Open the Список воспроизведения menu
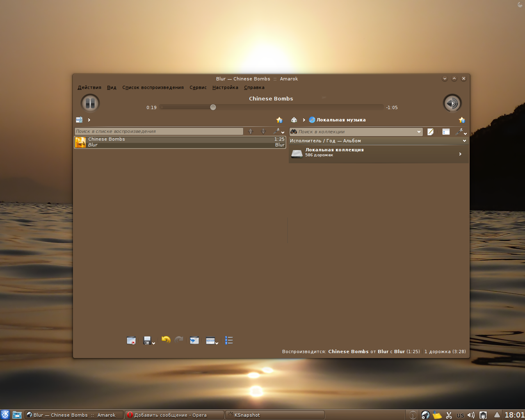Image resolution: width=525 pixels, height=420 pixels. click(153, 87)
